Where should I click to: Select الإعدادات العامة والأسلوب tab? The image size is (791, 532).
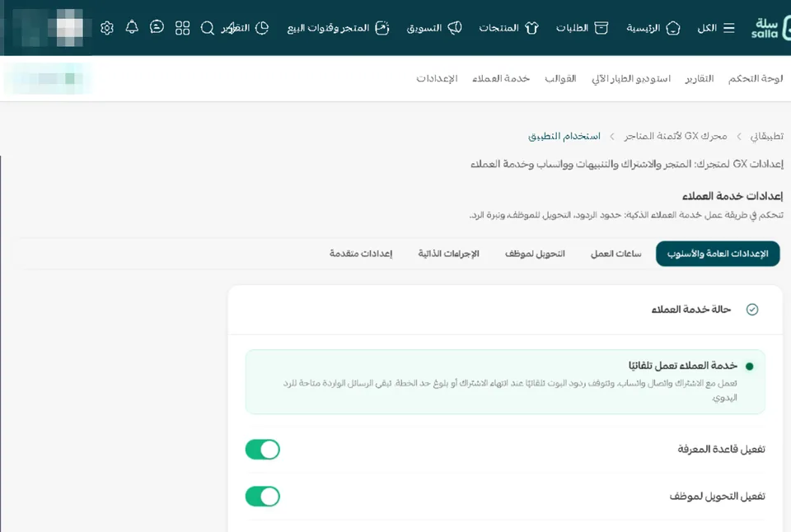718,254
